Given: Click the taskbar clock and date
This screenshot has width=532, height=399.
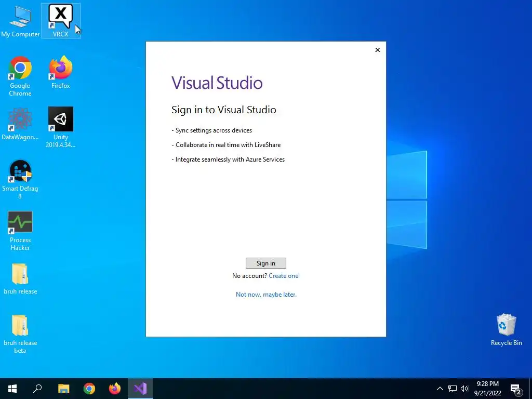Looking at the screenshot, I should pos(487,389).
